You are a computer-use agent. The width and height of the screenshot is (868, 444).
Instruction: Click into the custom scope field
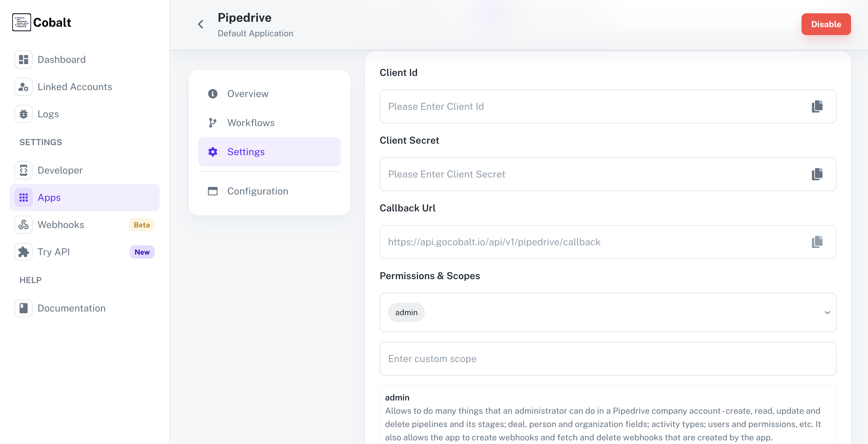coord(607,359)
